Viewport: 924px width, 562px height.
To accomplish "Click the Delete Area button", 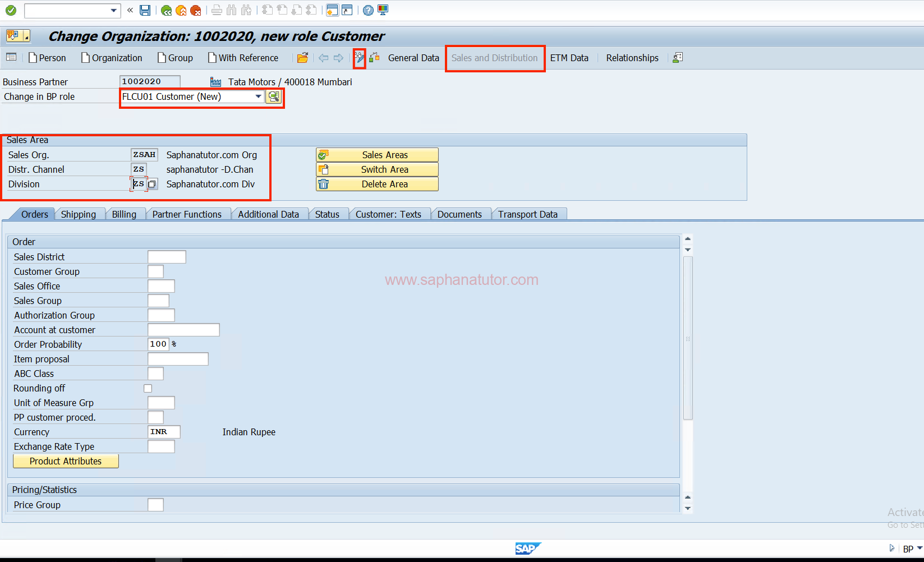I will 377,184.
